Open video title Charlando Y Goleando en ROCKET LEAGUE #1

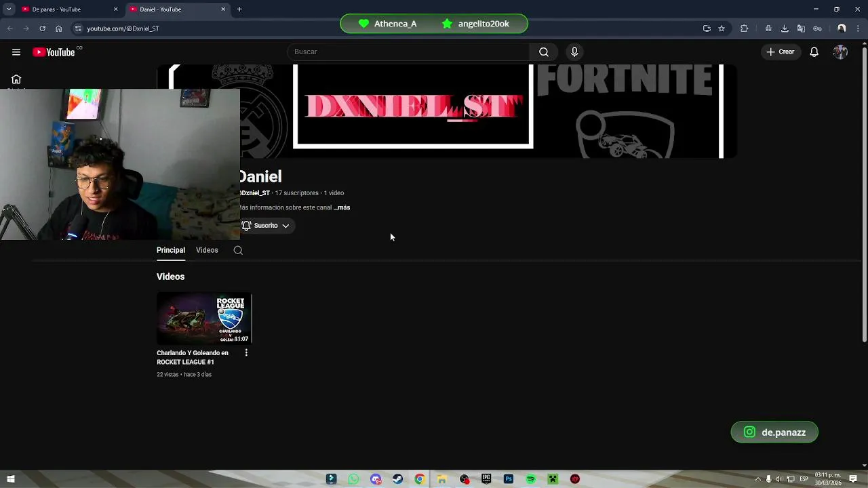193,357
